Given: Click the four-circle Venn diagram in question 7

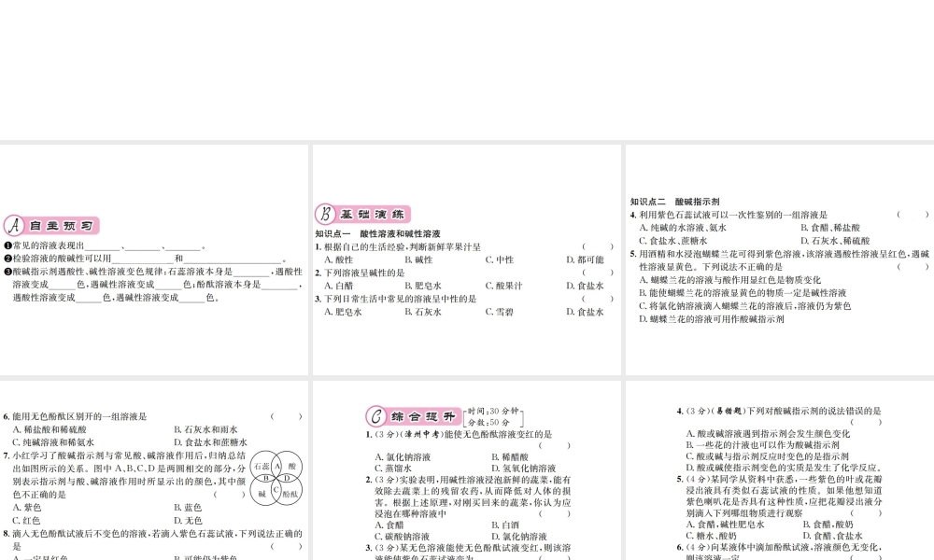Looking at the screenshot, I should click(276, 478).
